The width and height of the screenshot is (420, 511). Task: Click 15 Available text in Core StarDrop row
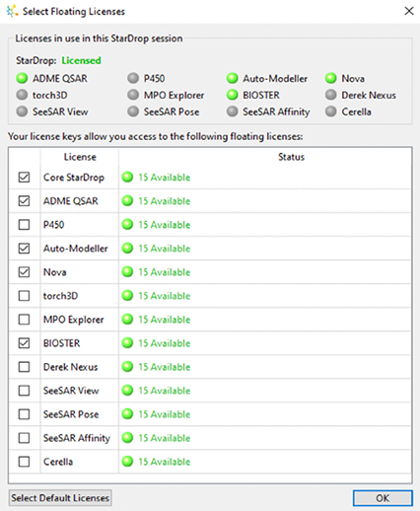click(164, 178)
